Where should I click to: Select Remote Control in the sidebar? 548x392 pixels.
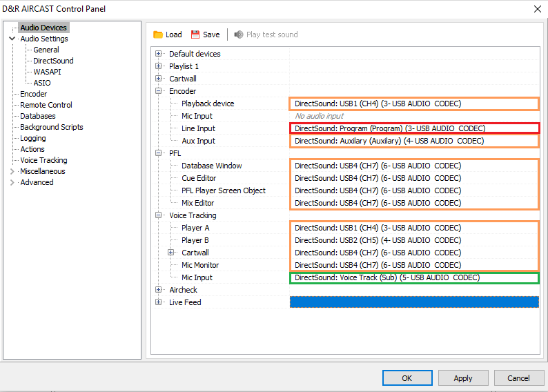[x=46, y=105]
